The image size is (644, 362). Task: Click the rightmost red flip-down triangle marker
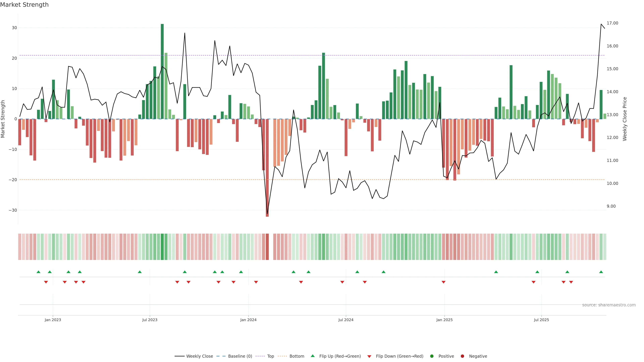(571, 282)
